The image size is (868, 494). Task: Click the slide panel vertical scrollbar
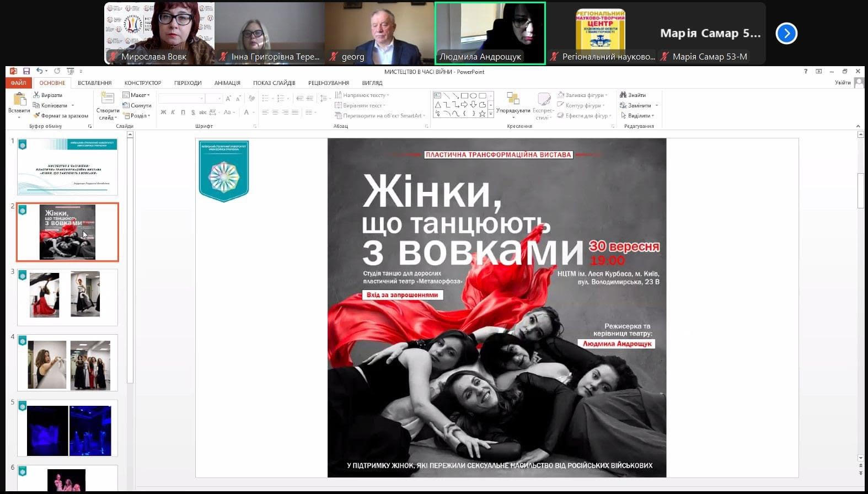tap(130, 259)
